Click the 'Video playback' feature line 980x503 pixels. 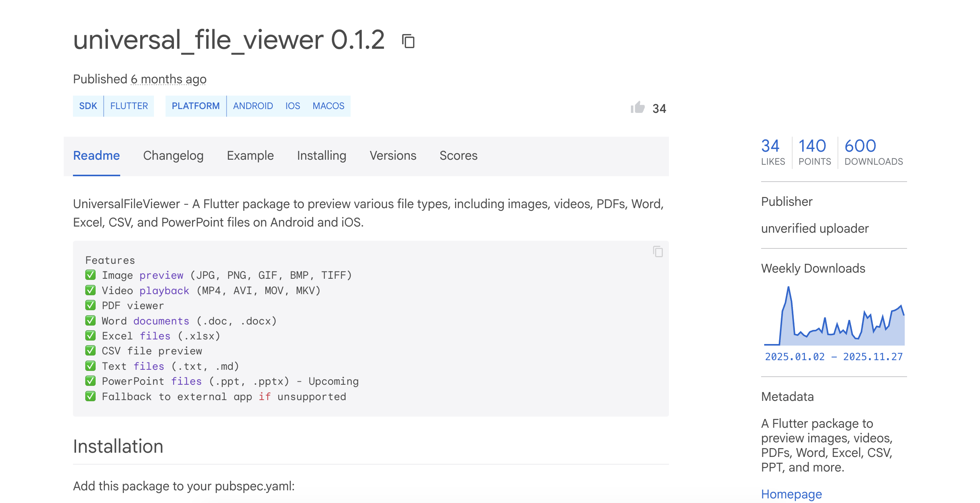pyautogui.click(x=203, y=291)
